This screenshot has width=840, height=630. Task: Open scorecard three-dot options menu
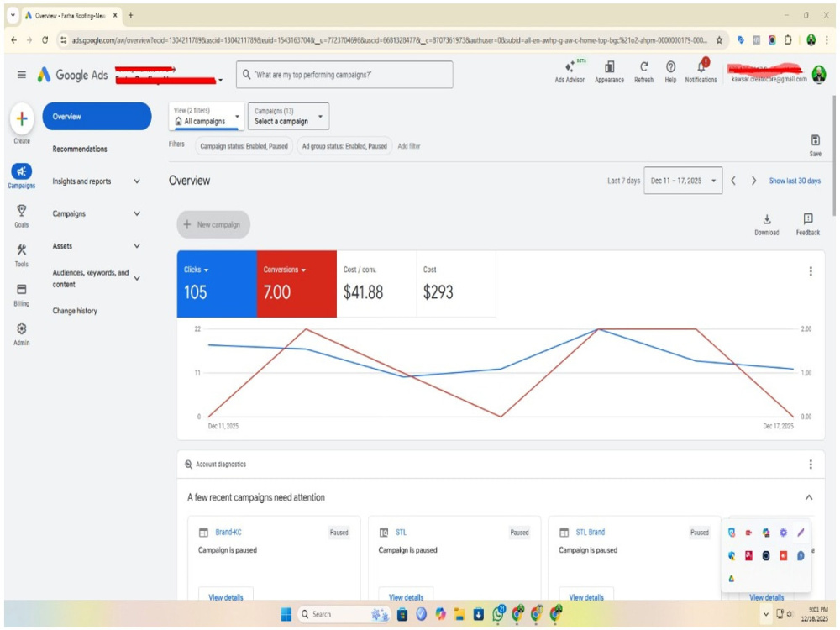[x=811, y=271]
